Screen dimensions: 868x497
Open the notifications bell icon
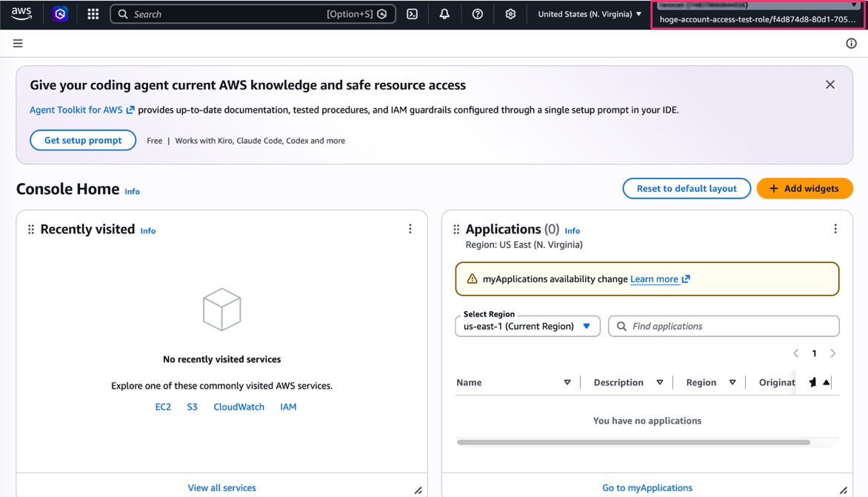click(444, 14)
